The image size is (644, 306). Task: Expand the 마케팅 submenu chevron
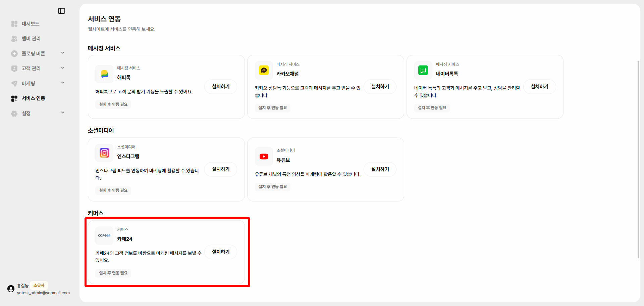click(62, 83)
